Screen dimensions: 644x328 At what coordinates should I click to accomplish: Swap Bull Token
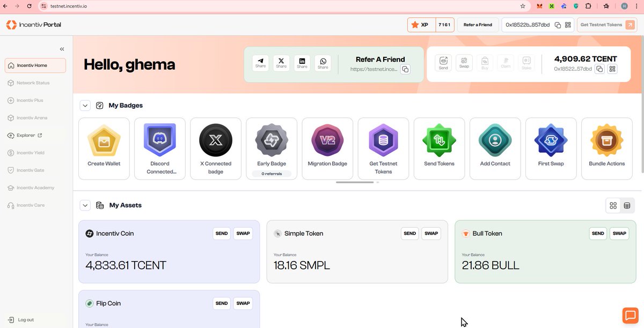[619, 233]
